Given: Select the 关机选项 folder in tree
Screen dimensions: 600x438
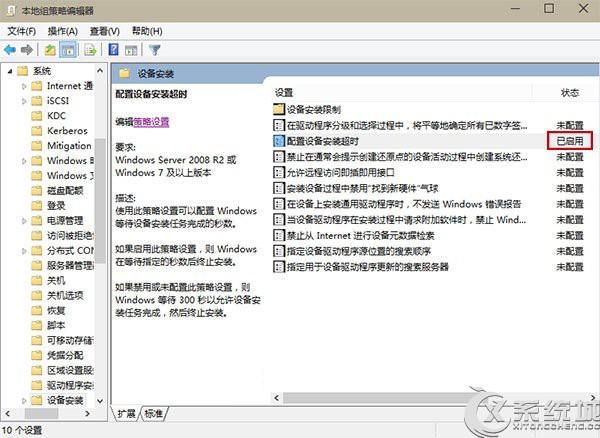Looking at the screenshot, I should pos(65,296).
